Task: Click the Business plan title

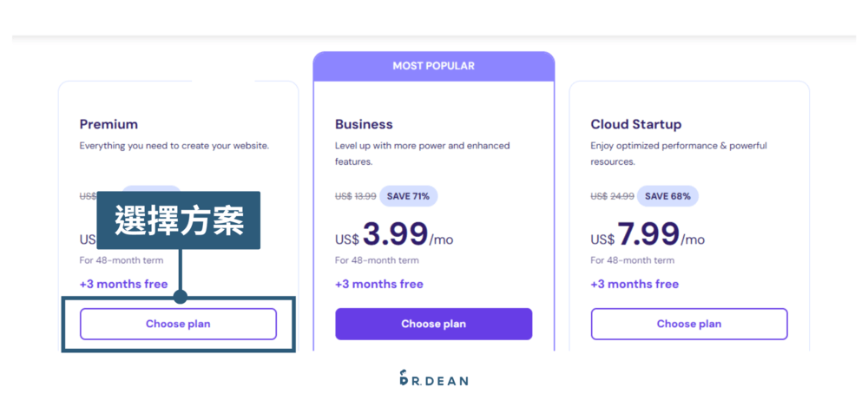Action: [x=364, y=124]
